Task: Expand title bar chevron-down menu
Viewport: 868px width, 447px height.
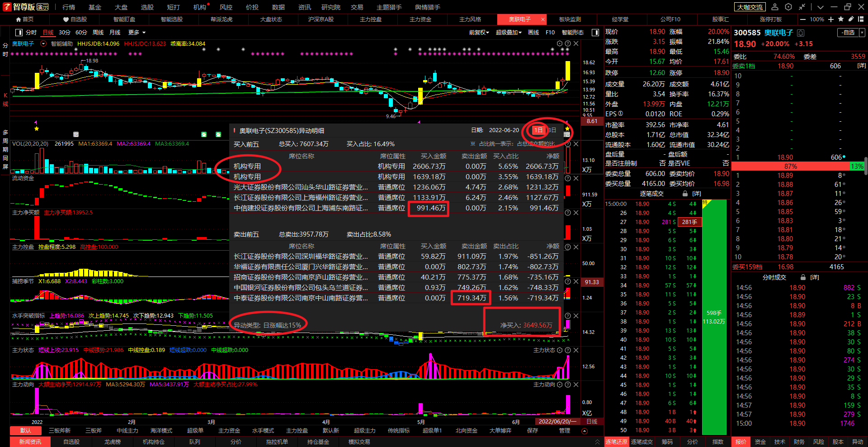Action: 821,7
